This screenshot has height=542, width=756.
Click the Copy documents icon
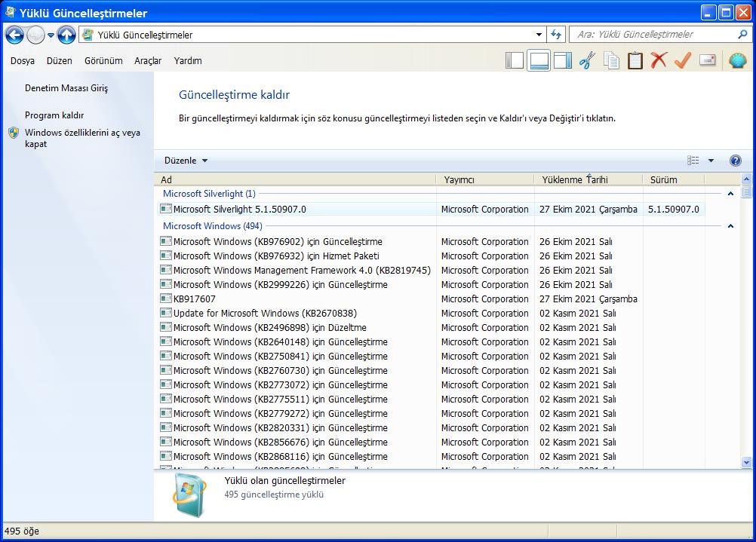pyautogui.click(x=611, y=61)
